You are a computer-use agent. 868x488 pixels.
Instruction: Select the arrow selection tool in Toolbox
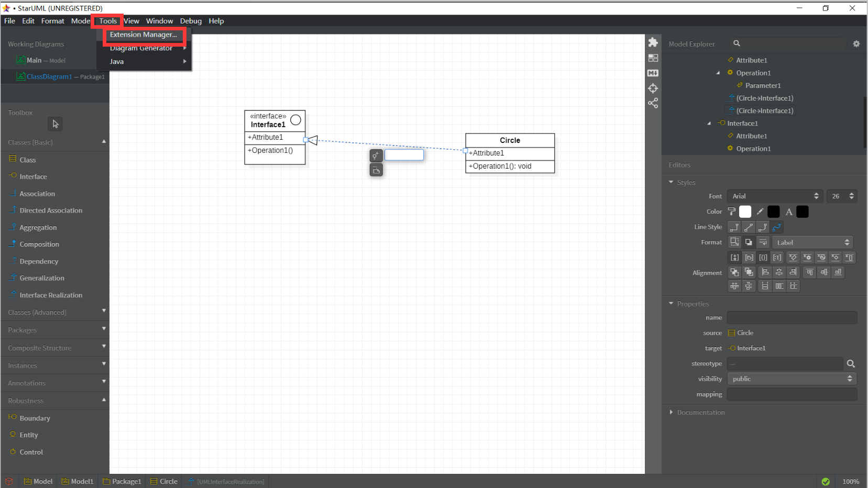55,124
